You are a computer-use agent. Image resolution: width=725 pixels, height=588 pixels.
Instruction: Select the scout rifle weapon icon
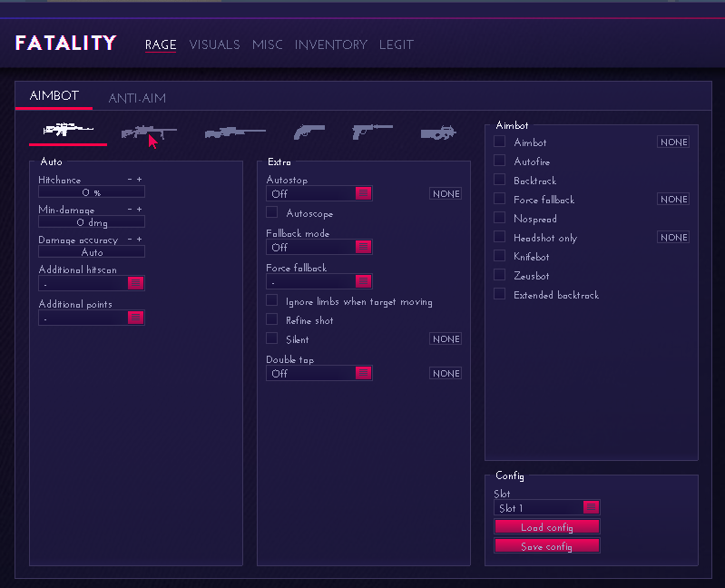(149, 132)
